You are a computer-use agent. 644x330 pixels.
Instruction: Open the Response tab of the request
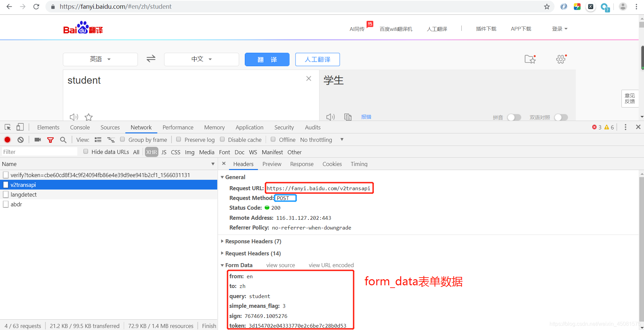coord(302,164)
